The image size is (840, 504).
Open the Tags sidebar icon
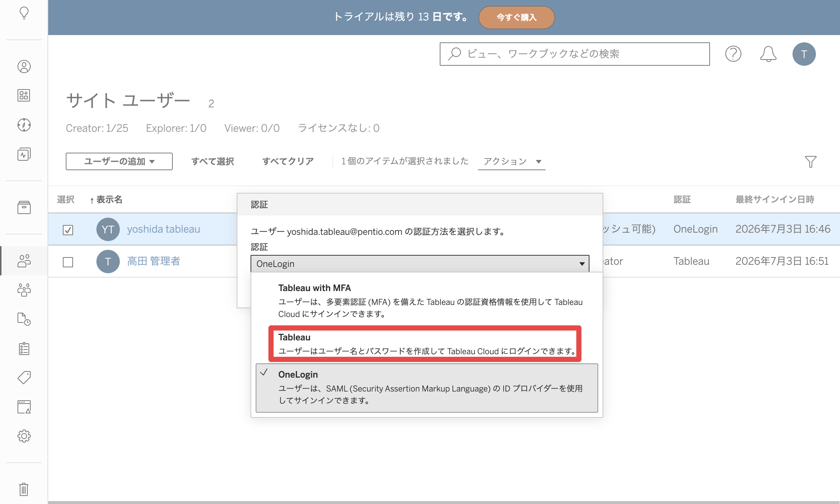pos(24,378)
